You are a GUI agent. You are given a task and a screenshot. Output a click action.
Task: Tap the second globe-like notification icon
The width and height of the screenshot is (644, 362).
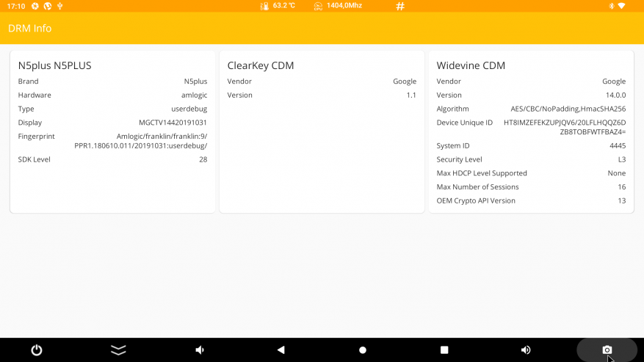48,6
